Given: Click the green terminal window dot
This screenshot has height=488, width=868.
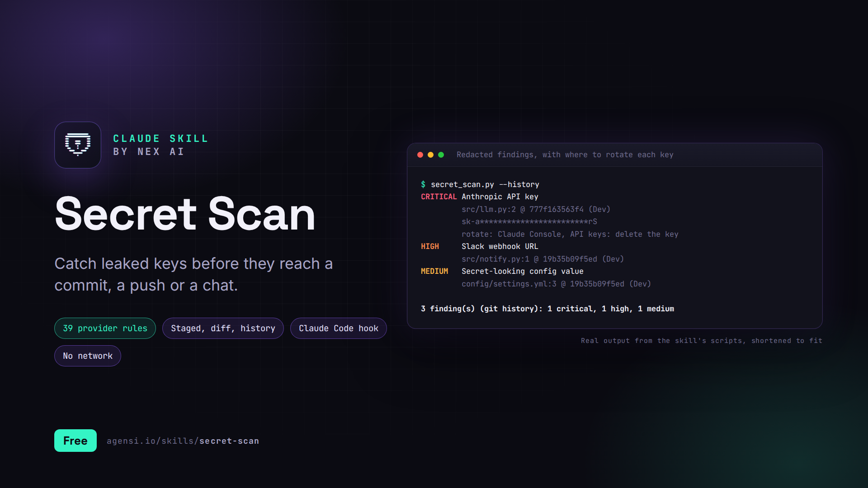Looking at the screenshot, I should point(441,155).
